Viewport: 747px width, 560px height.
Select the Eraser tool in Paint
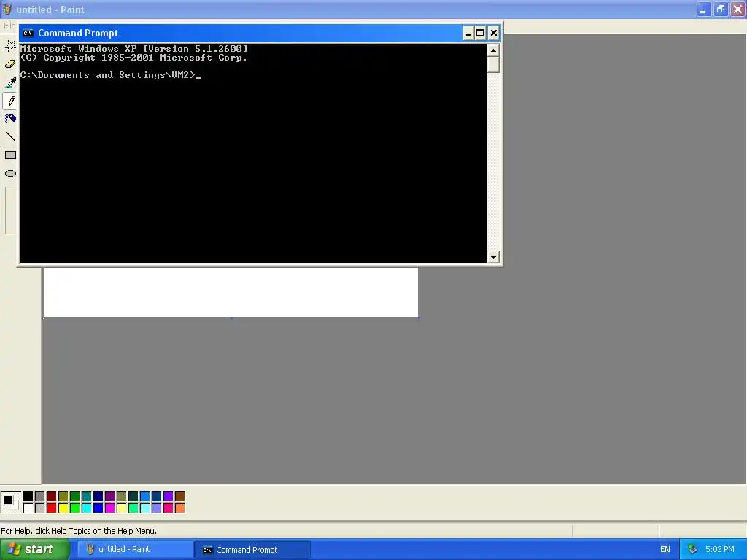[x=10, y=64]
